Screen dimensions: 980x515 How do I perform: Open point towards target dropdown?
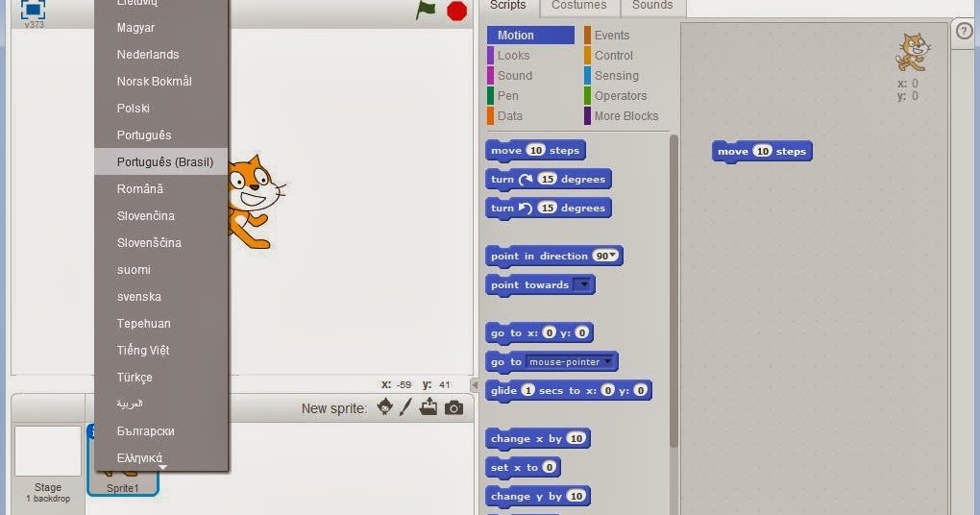pos(582,284)
